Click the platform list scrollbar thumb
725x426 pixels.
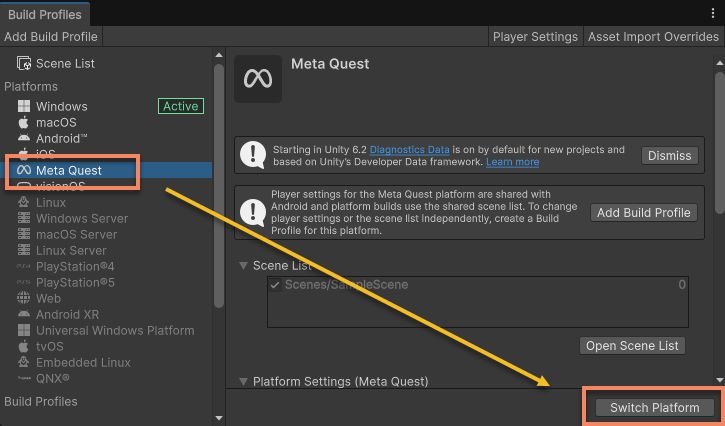(219, 185)
